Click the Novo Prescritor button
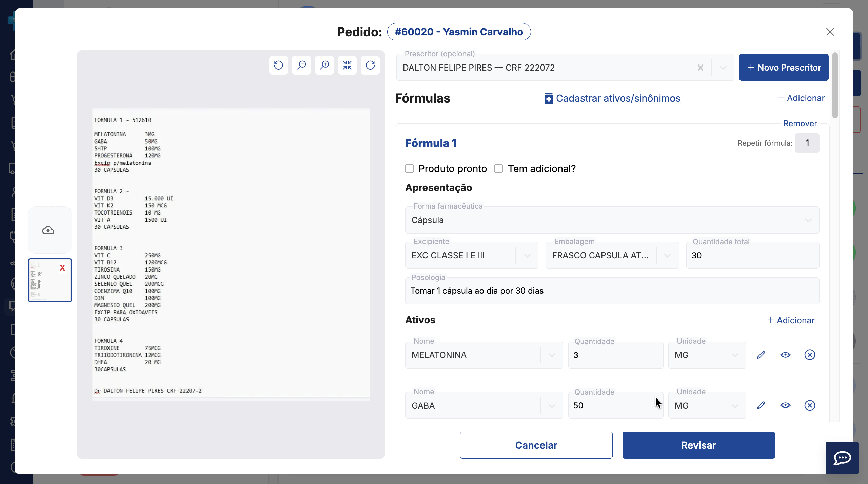Screen dimensions: 868x484 tap(784, 67)
